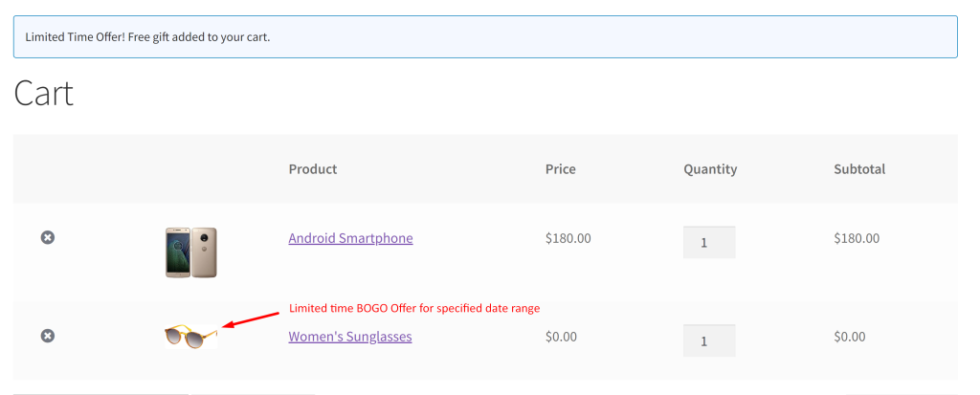Follow the Android Smartphone product link
This screenshot has width=980, height=395.
click(x=350, y=238)
